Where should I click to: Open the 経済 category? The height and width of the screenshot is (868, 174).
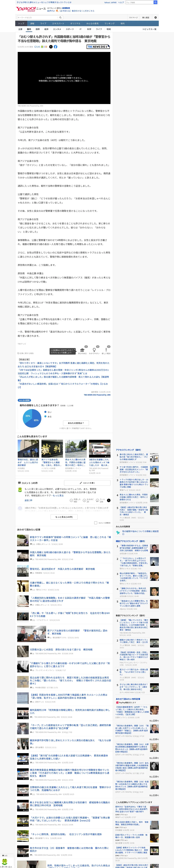coord(46,29)
